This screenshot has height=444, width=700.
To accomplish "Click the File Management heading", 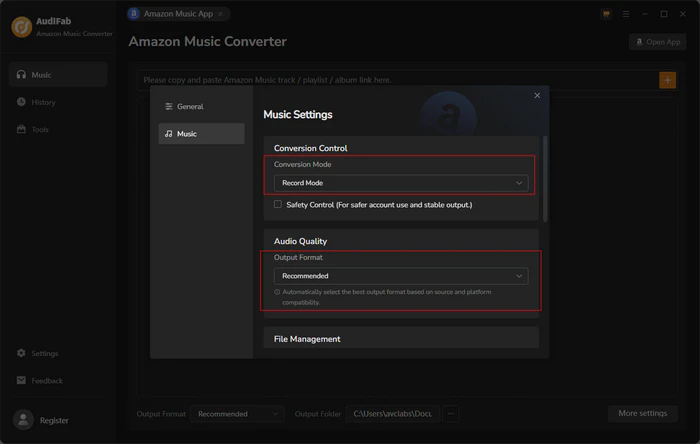I will tap(307, 339).
